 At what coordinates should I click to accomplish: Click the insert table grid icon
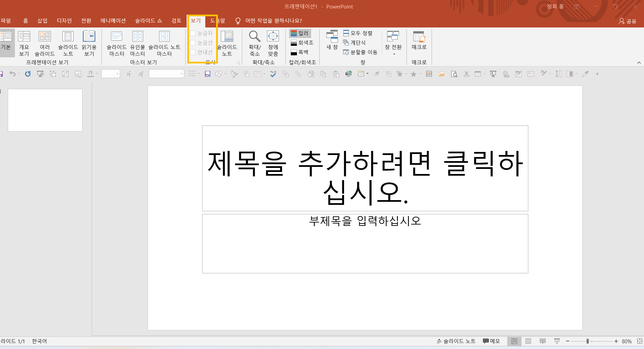pyautogui.click(x=478, y=74)
